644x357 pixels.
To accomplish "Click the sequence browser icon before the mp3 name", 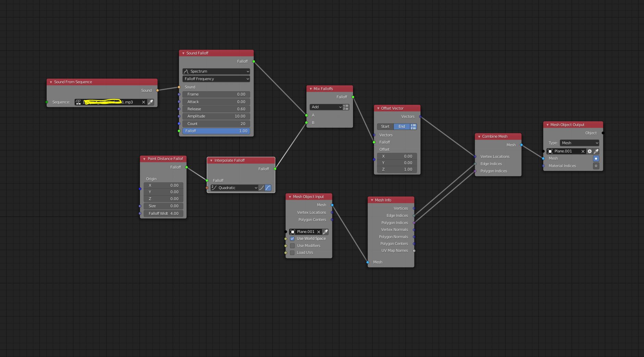I will [x=78, y=102].
